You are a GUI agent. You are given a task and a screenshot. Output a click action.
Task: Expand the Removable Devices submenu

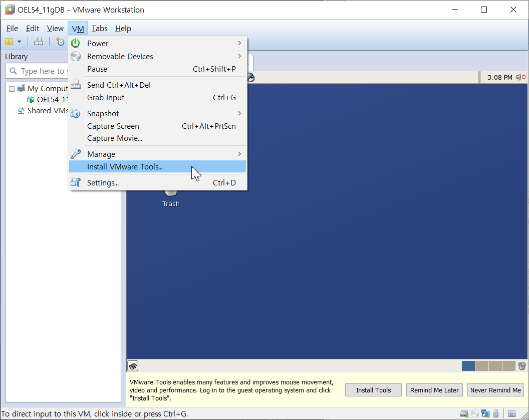[x=158, y=56]
